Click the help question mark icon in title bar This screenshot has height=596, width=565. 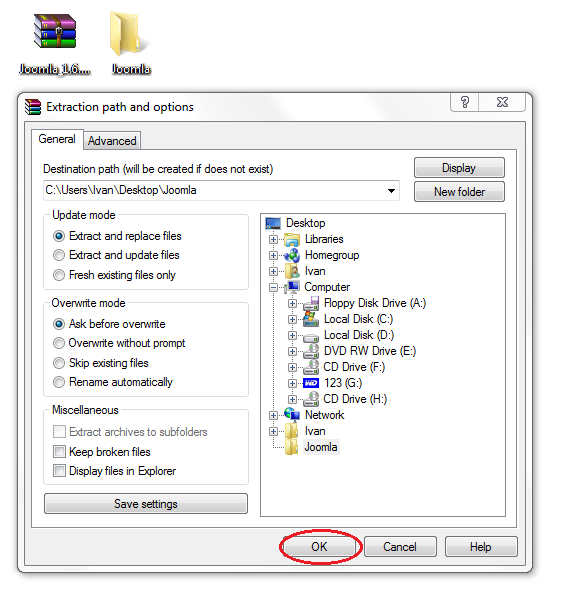click(465, 102)
